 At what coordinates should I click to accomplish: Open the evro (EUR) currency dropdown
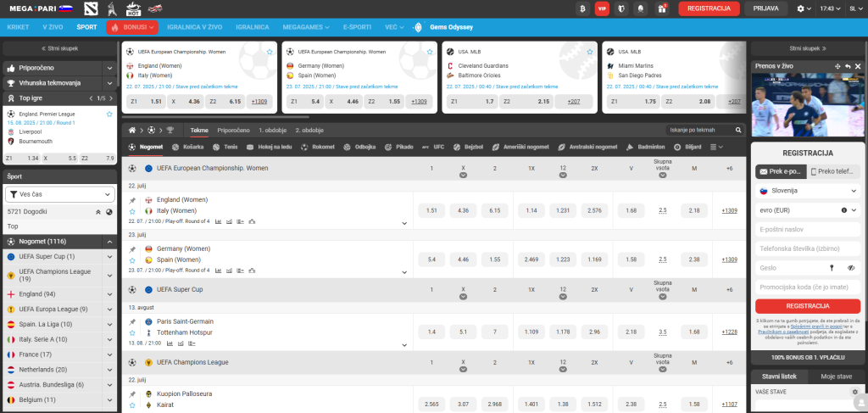(808, 210)
